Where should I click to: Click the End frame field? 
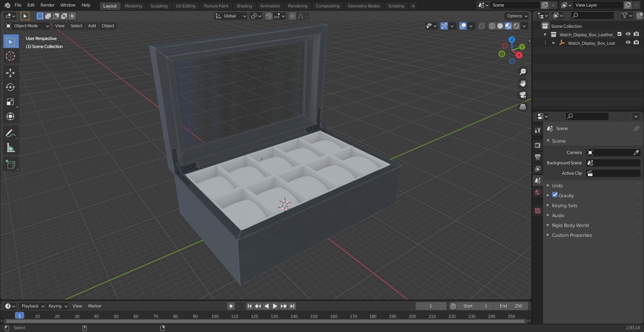pos(511,306)
